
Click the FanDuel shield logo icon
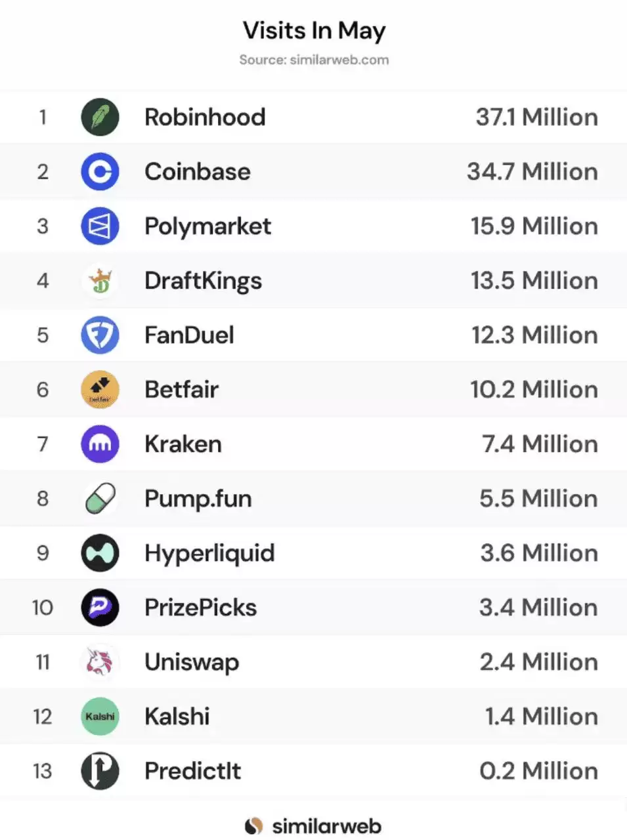click(x=100, y=335)
